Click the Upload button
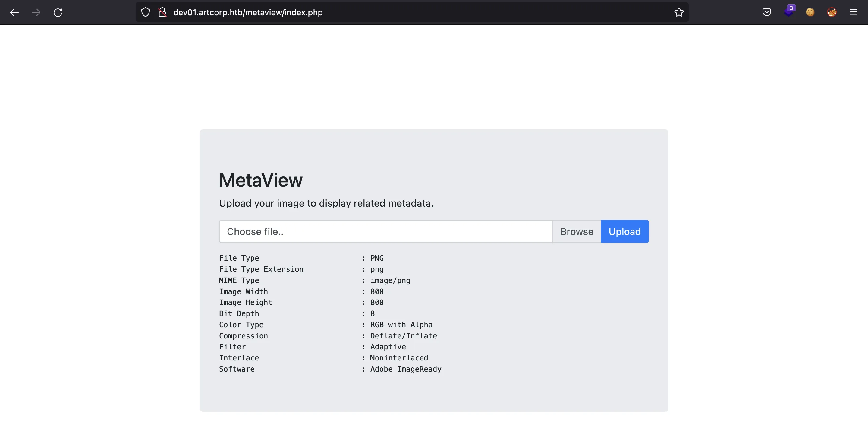This screenshot has height=435, width=868. click(625, 231)
